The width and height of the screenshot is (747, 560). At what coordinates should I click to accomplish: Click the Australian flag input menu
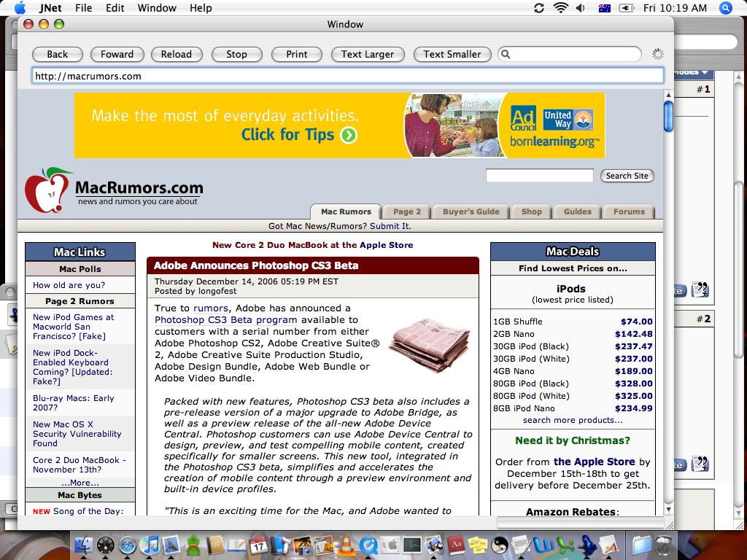(x=605, y=8)
